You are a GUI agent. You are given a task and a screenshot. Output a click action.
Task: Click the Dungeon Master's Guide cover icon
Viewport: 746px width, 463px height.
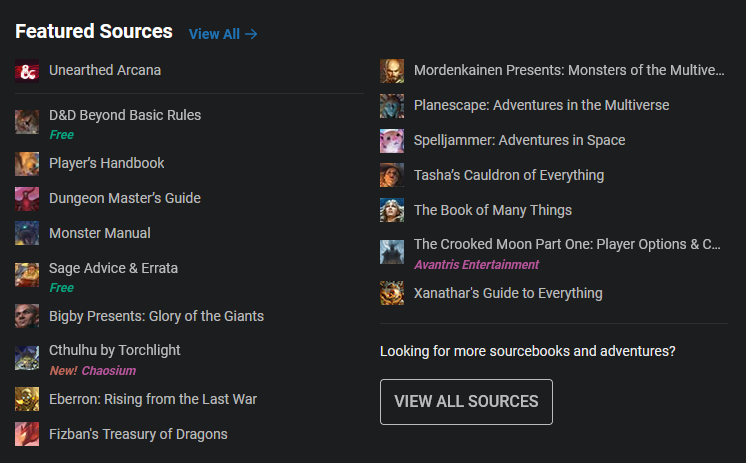[27, 198]
